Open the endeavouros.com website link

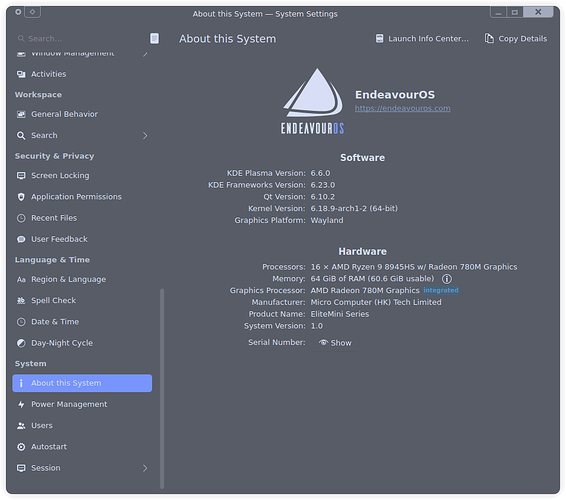point(402,108)
